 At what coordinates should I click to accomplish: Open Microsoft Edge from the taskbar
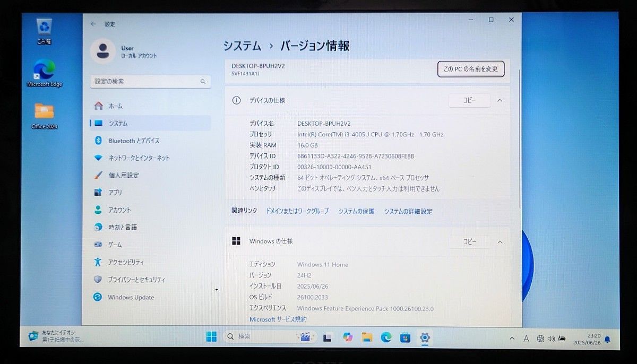point(386,337)
